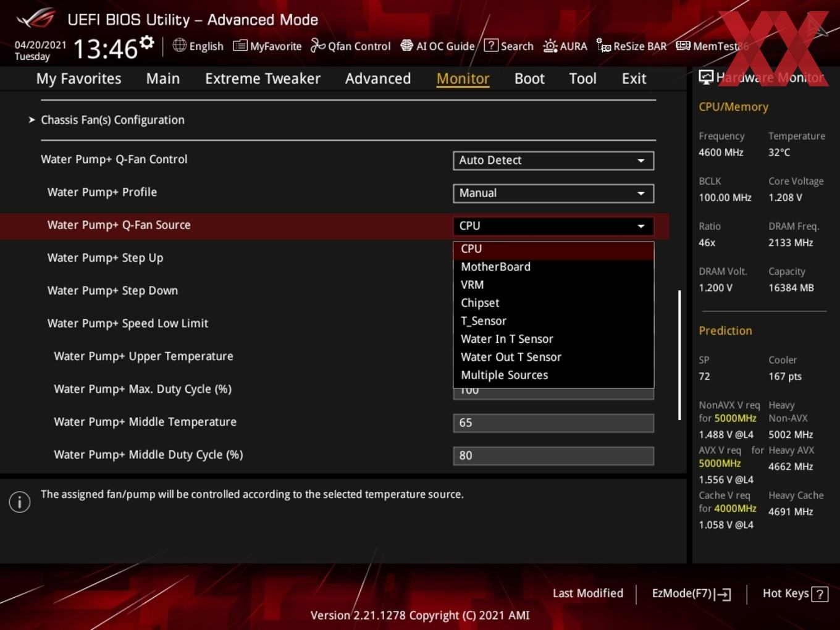Select VRM from source list
Viewport: 840px width, 630px height.
coord(553,285)
